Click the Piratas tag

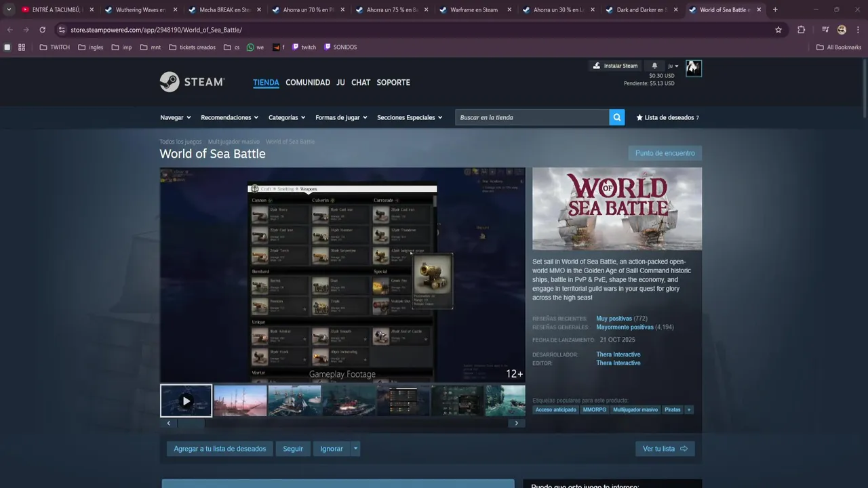click(x=672, y=409)
